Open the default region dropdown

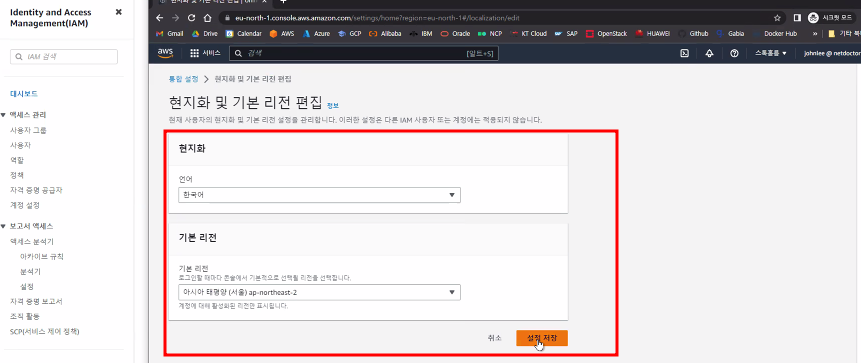pyautogui.click(x=320, y=293)
